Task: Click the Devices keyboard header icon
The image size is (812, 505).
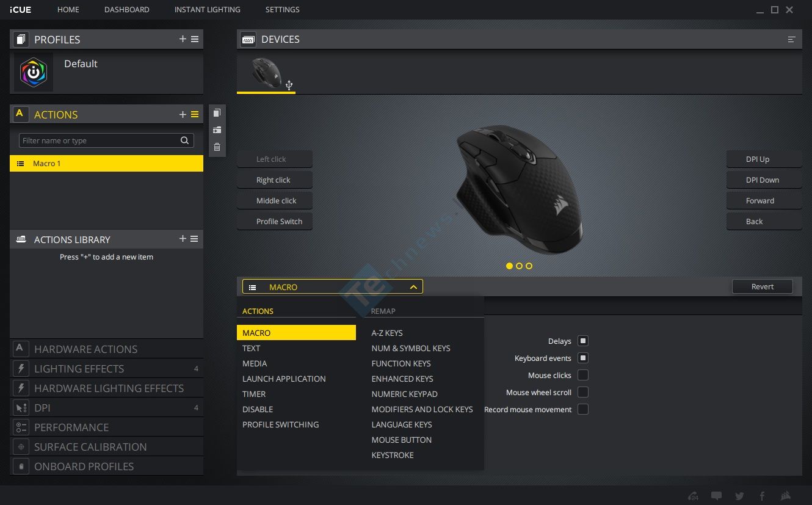Action: coord(248,39)
